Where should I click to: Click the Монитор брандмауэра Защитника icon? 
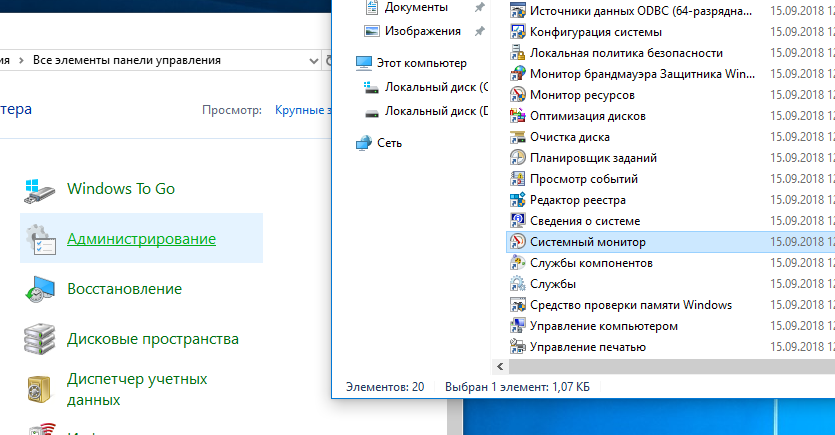[518, 74]
